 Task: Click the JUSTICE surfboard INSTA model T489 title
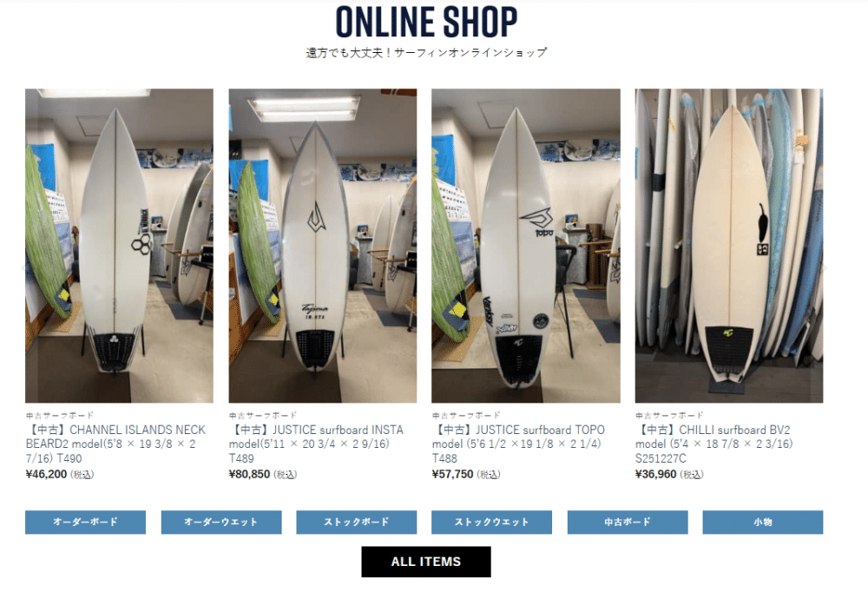click(316, 444)
